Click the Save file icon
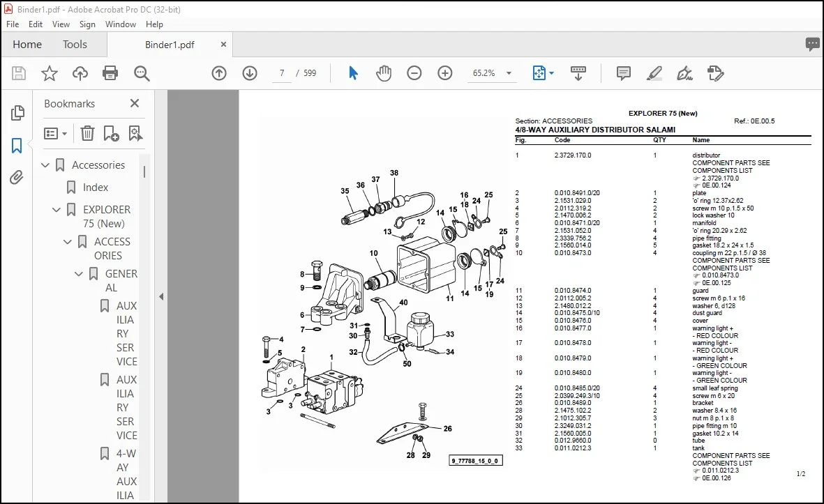Screen dimensions: 824x504 point(18,73)
